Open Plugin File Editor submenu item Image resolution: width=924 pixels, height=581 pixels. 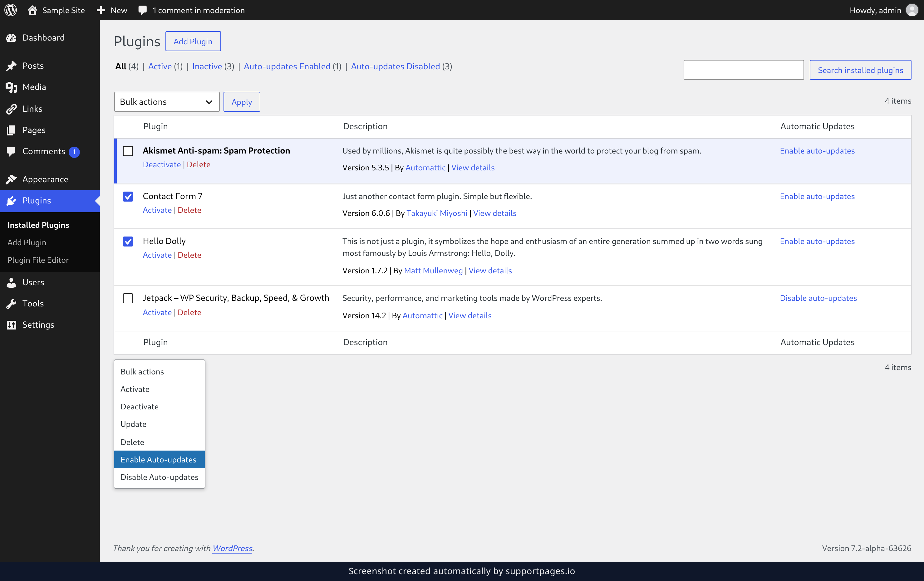[x=38, y=260]
